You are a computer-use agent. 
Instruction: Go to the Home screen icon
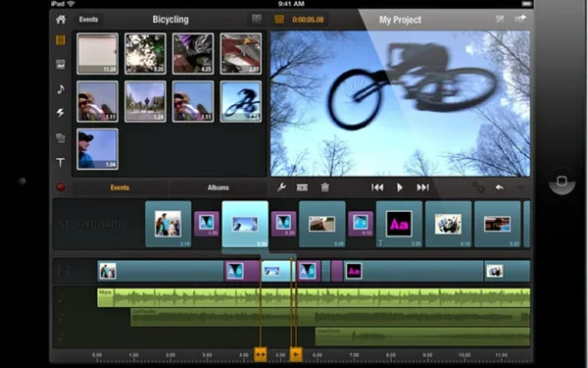point(61,20)
